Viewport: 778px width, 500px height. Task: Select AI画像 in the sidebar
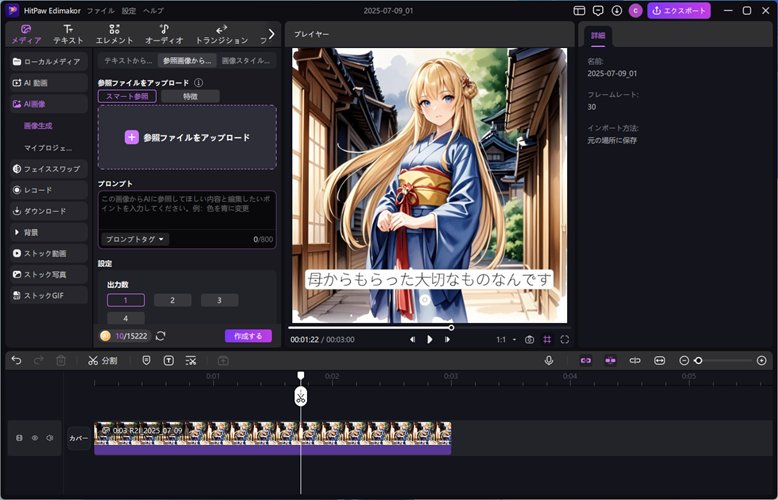[x=49, y=104]
